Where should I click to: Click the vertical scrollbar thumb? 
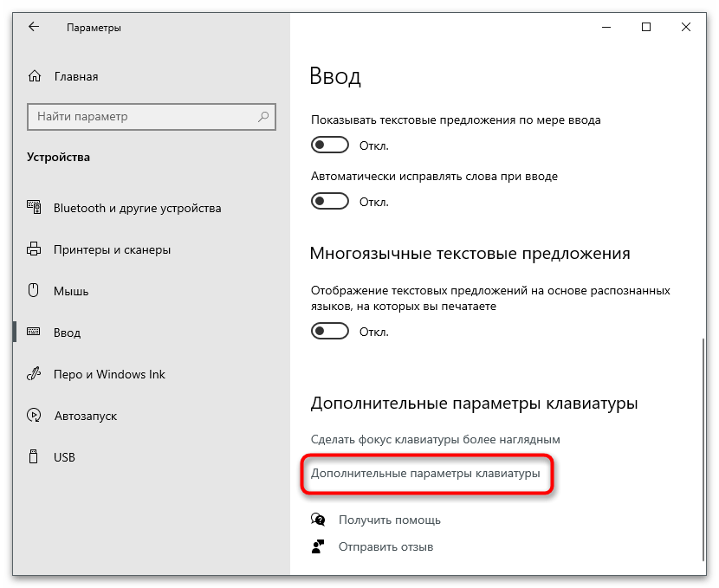(703, 449)
